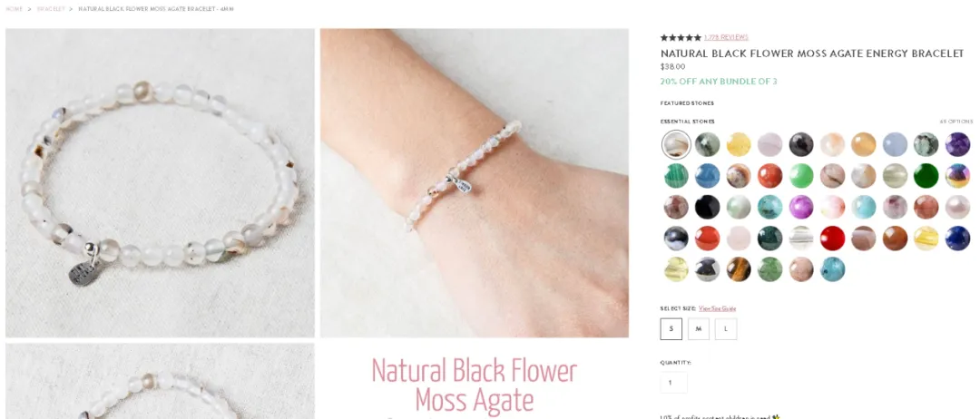980x419 pixels.
Task: Click the 20% off any bundle of 3 offer
Action: pos(719,82)
